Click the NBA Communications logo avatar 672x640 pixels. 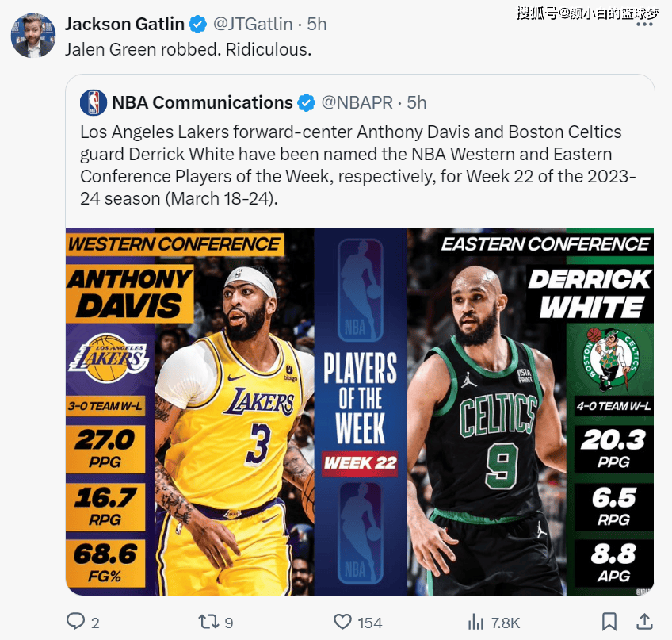pyautogui.click(x=93, y=102)
